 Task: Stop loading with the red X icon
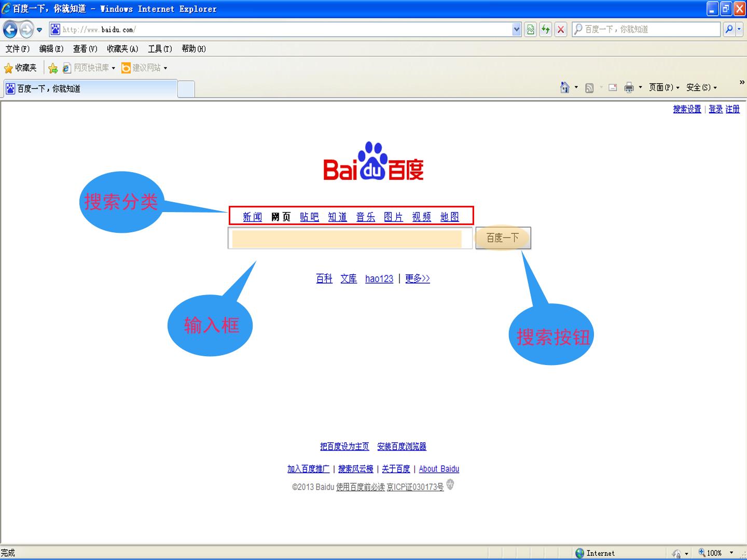tap(561, 30)
